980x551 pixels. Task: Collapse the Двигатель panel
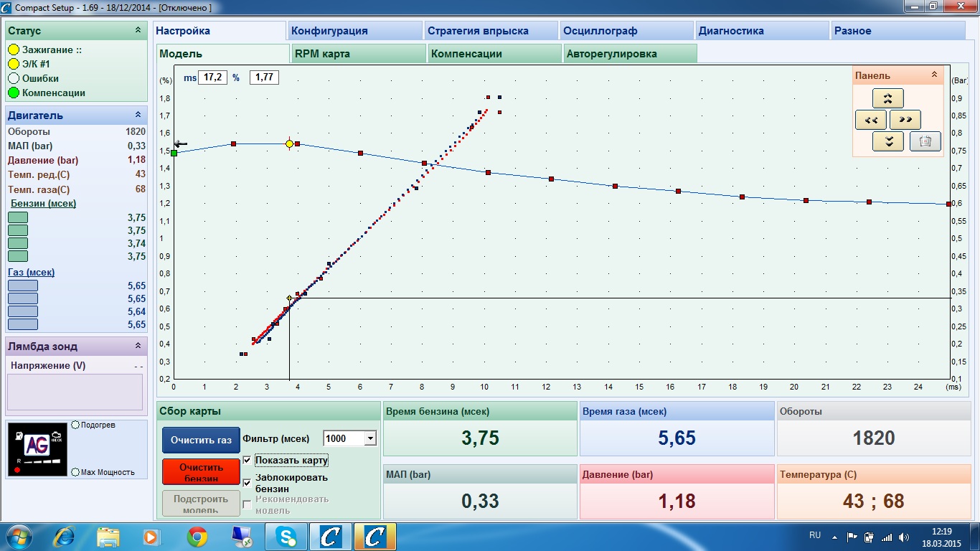click(x=138, y=115)
